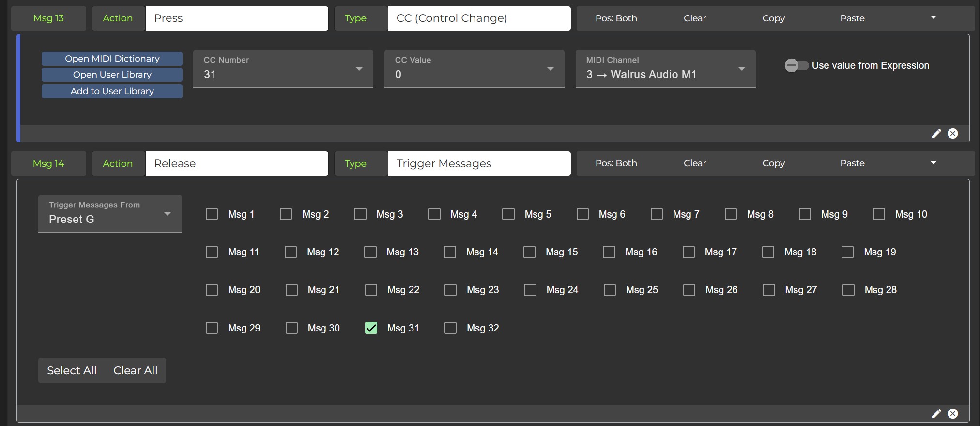This screenshot has height=426, width=980.
Task: Click the Select All button
Action: click(x=72, y=370)
